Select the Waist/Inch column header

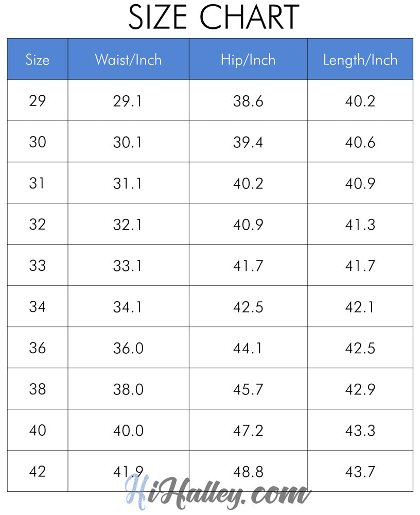(128, 60)
